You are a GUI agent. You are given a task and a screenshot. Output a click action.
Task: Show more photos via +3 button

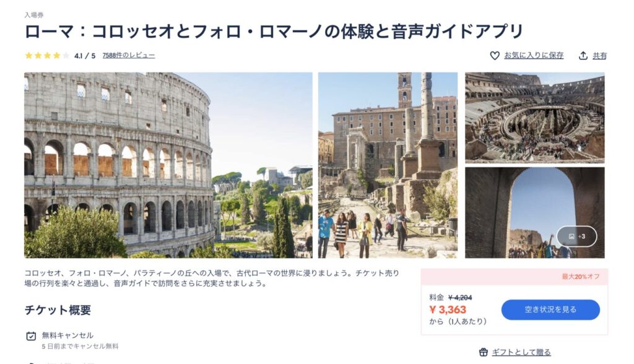(576, 236)
